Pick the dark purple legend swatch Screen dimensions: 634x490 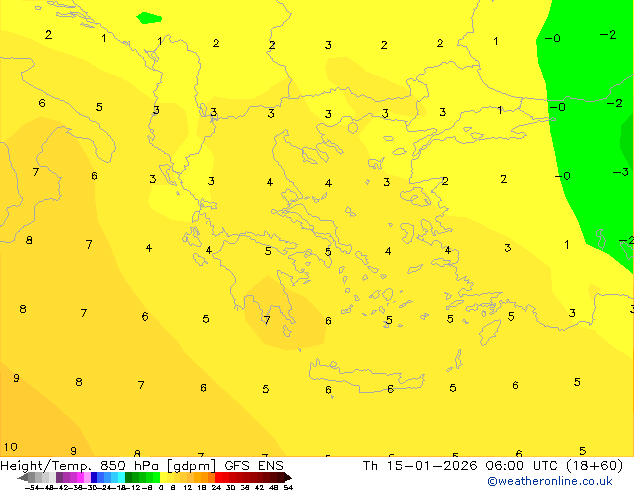59,477
